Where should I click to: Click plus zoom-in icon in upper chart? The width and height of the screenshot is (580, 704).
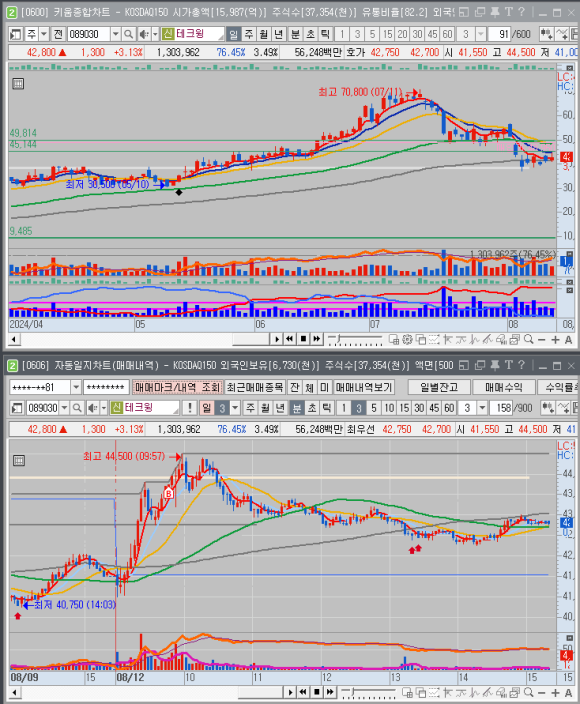pos(555,339)
